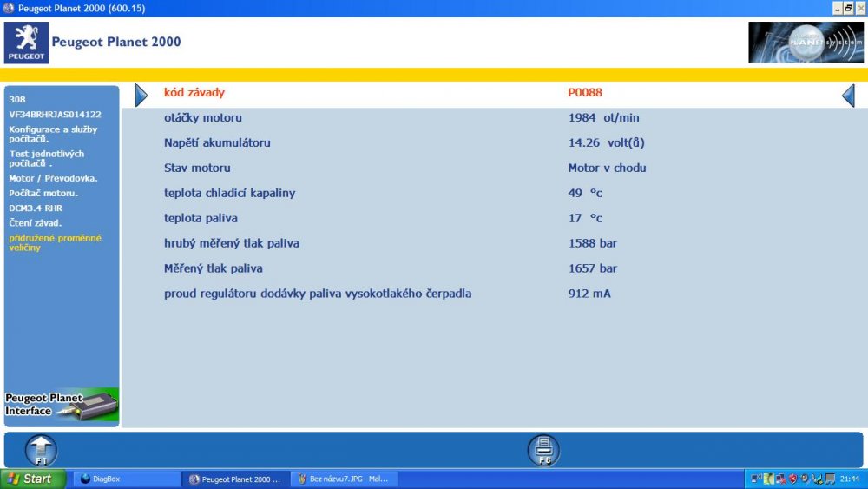Click the Peugeot lion logo
868x489 pixels.
(26, 43)
